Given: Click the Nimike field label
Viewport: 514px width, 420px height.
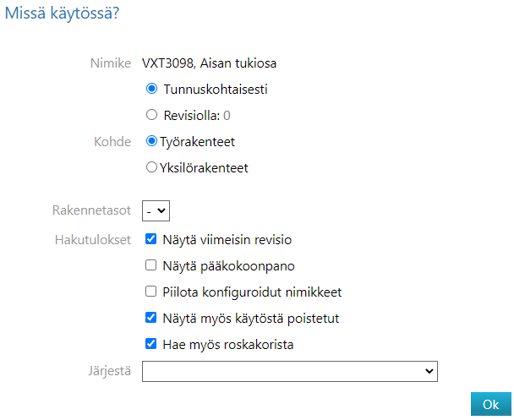Looking at the screenshot, I should (x=110, y=62).
